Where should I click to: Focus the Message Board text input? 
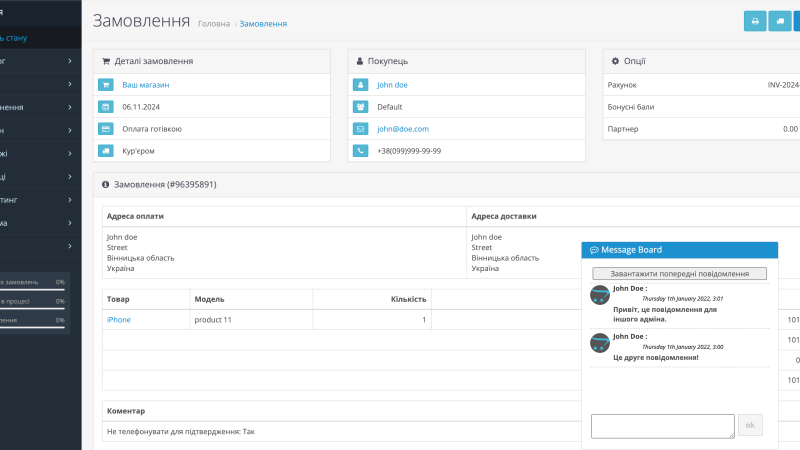(x=663, y=426)
